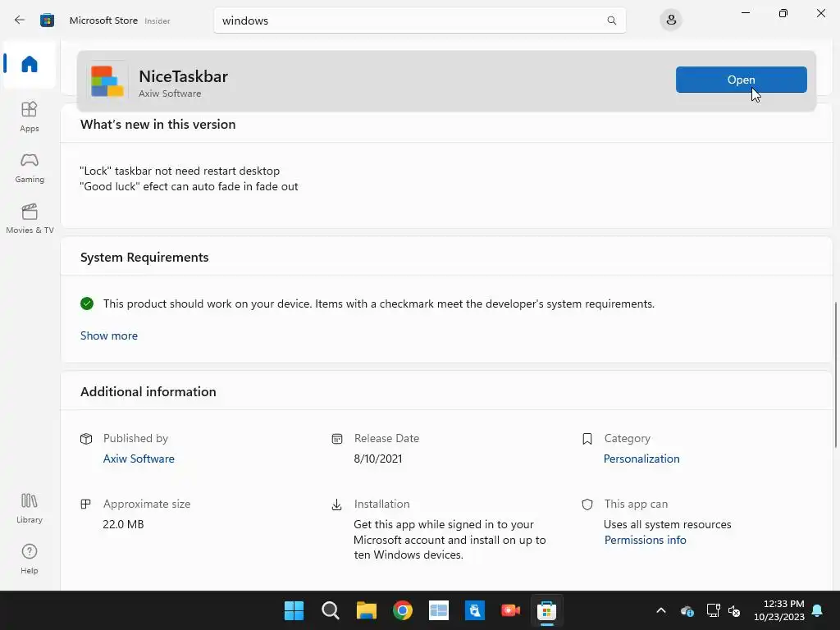Click the OneDrive cloud tray icon
Image resolution: width=840 pixels, height=630 pixels.
[687, 610]
